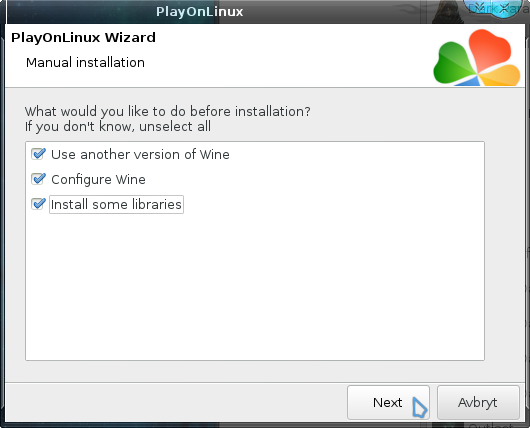Uncheck the Configure Wine checkbox
Screen dimensions: 530x428
click(x=39, y=179)
